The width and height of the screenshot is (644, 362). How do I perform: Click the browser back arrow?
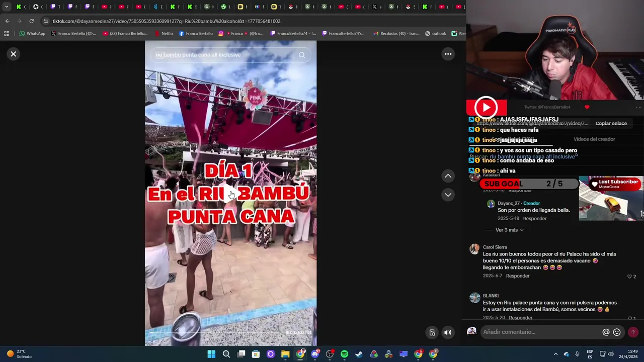pyautogui.click(x=7, y=21)
